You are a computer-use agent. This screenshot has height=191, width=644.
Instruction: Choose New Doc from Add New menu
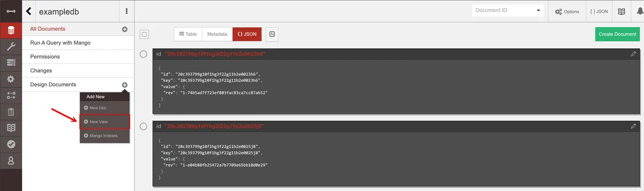[105, 108]
